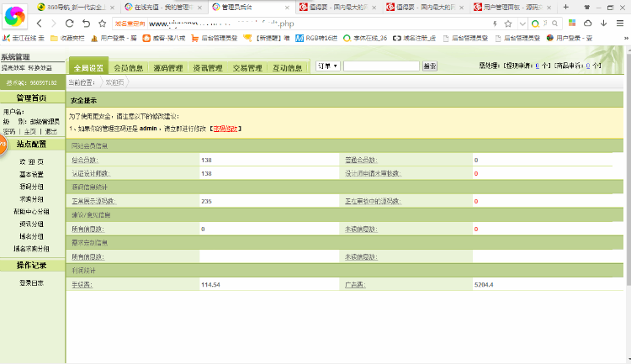
Task: Open 域名分组 in the sidebar
Action: click(31, 236)
